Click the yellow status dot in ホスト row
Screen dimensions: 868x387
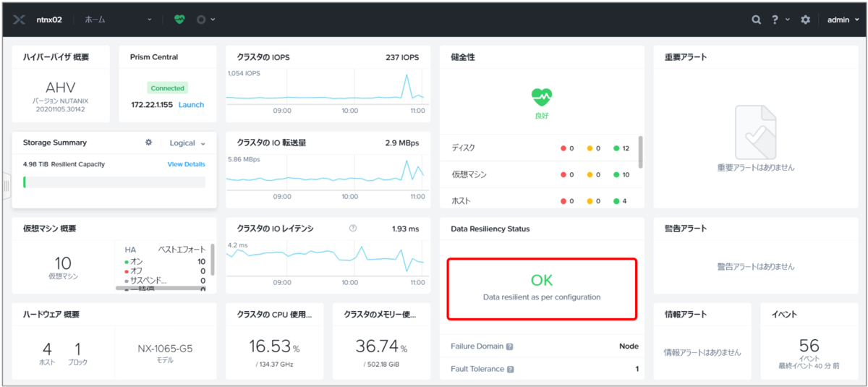[x=590, y=200]
